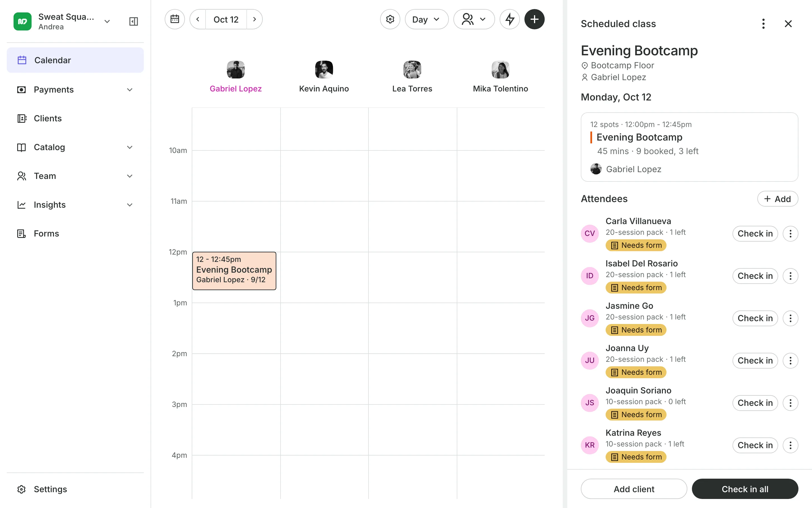Check in Carla Villanueva
Screen dimensions: 812x508
[755, 233]
